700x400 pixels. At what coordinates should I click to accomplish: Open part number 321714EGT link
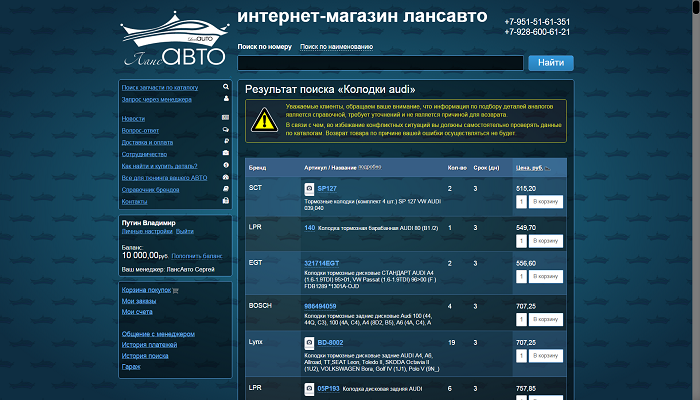(322, 263)
